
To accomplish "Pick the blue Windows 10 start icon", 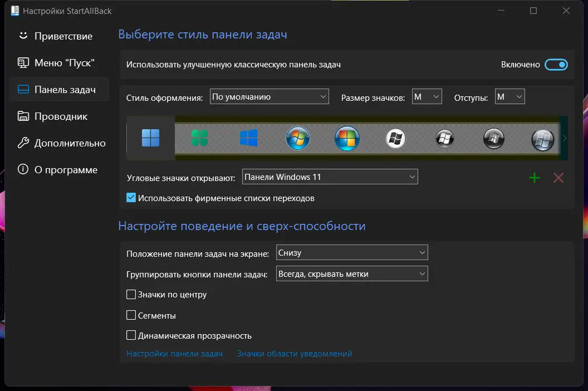I will (248, 138).
